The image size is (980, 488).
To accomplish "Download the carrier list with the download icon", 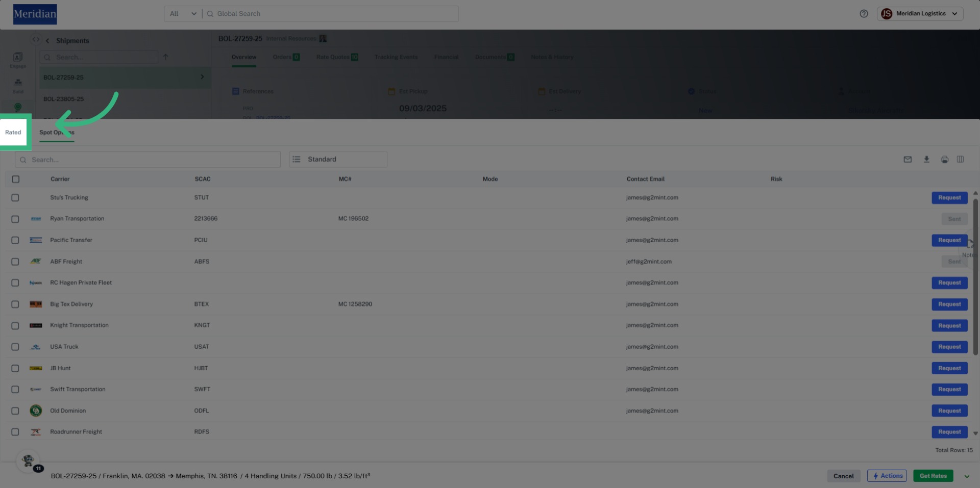I will (926, 160).
